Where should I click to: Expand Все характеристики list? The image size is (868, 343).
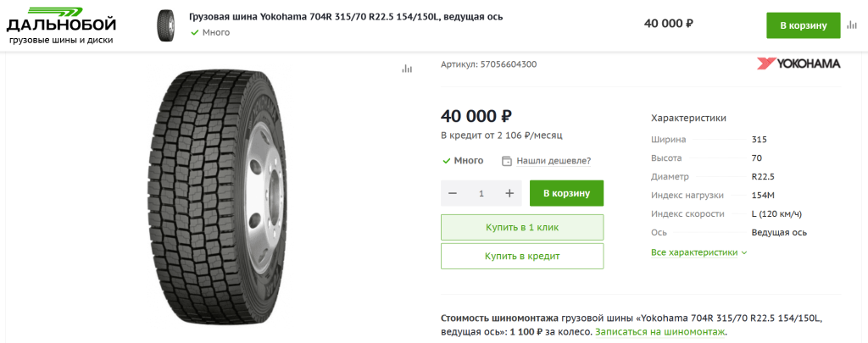click(x=698, y=252)
